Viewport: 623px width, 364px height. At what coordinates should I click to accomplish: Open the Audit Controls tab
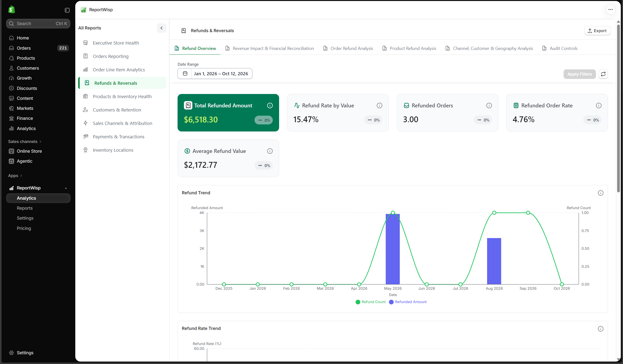coord(559,48)
